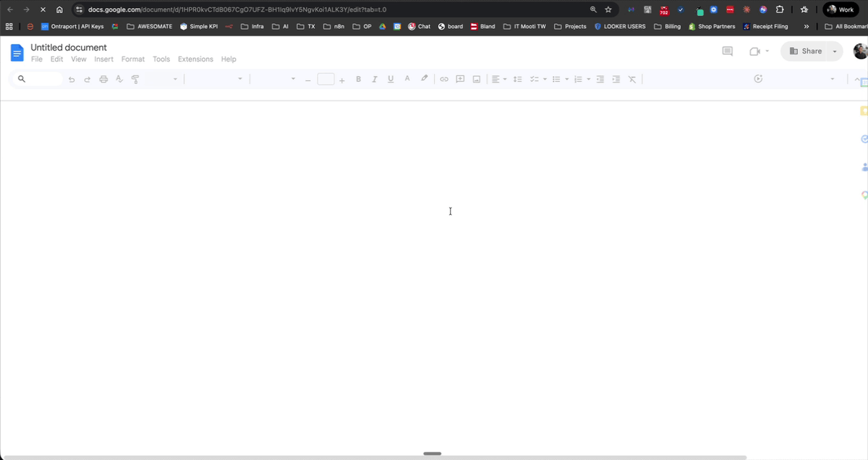
Task: Open Google Keep in the side panel
Action: click(864, 110)
